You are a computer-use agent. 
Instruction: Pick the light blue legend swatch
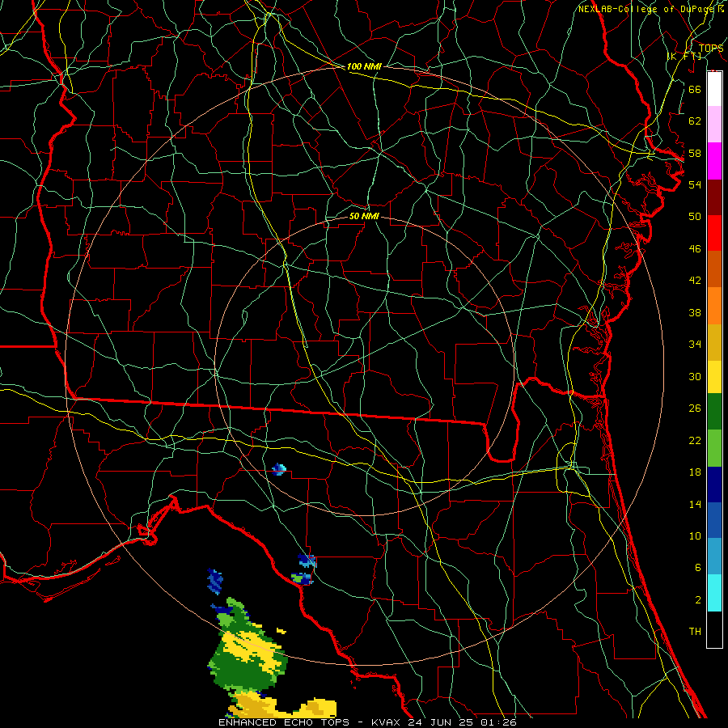(x=714, y=557)
